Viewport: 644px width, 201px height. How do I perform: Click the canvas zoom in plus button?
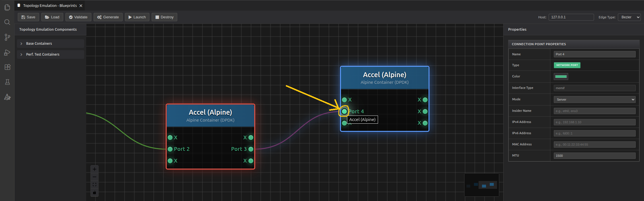[x=95, y=169]
